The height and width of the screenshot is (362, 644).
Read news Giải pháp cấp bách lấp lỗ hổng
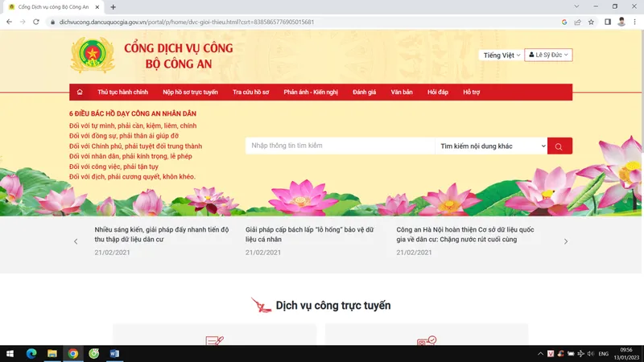pyautogui.click(x=309, y=234)
